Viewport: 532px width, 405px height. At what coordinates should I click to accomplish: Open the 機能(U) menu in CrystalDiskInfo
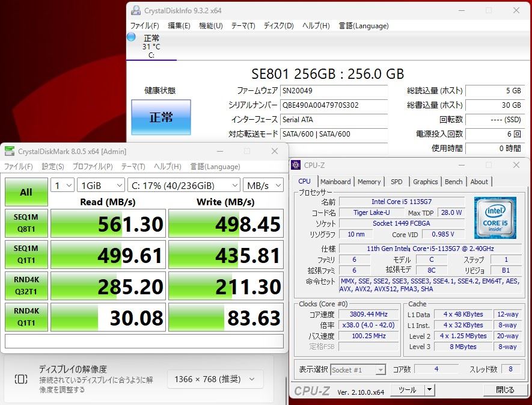210,25
